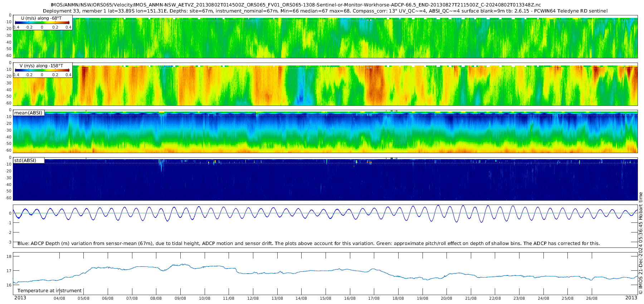644x304 pixels.
Task: Click the 'V (m/s) along -158°T' label
Action: [42, 66]
